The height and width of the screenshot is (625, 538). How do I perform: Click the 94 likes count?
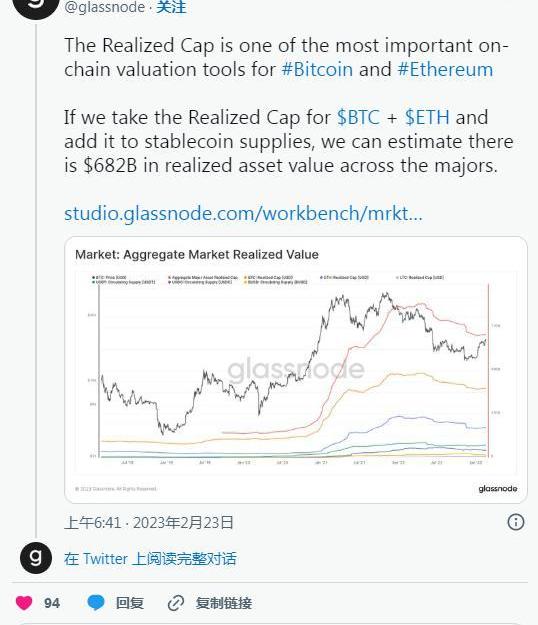pos(52,603)
